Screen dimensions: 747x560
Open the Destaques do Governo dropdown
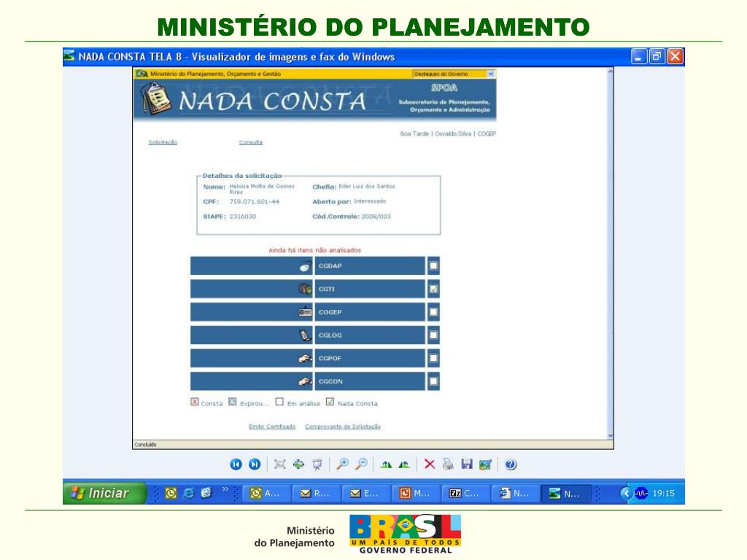click(x=491, y=74)
